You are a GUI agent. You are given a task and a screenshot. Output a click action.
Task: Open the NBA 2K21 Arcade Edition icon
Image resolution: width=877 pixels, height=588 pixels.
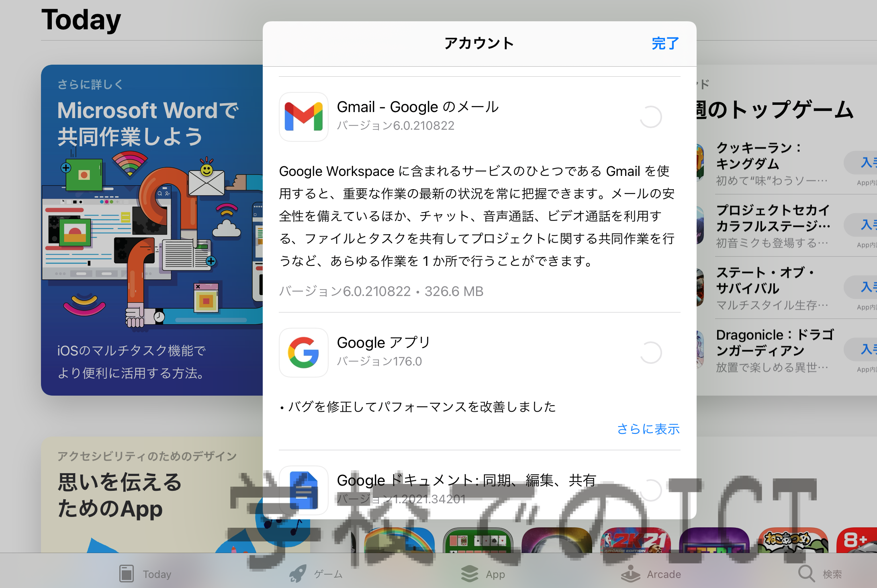pos(636,540)
